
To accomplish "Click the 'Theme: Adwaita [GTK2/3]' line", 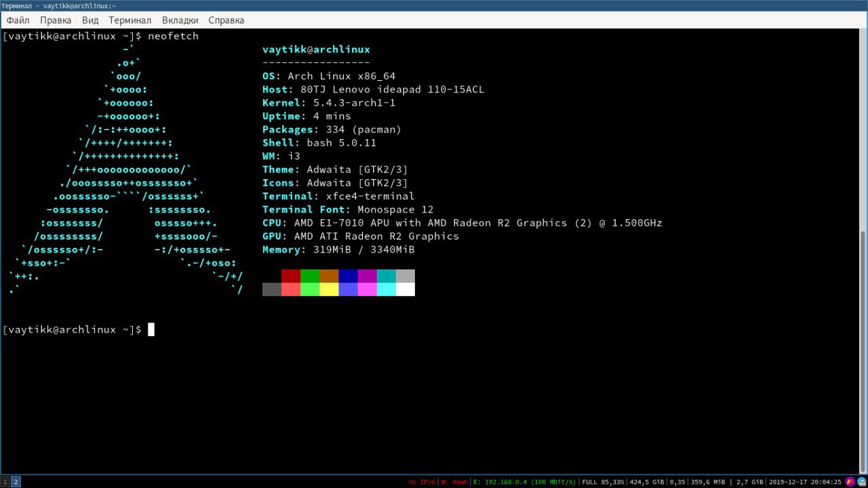I will click(x=335, y=170).
